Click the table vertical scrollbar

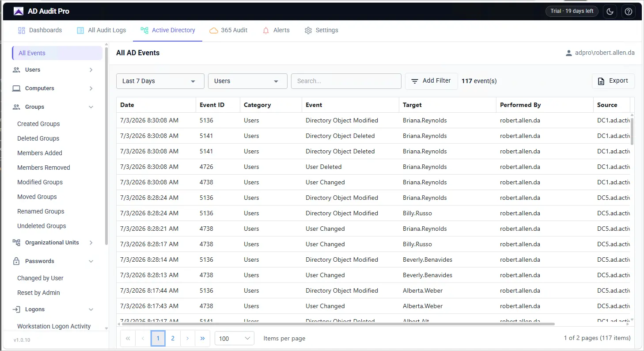tap(632, 131)
